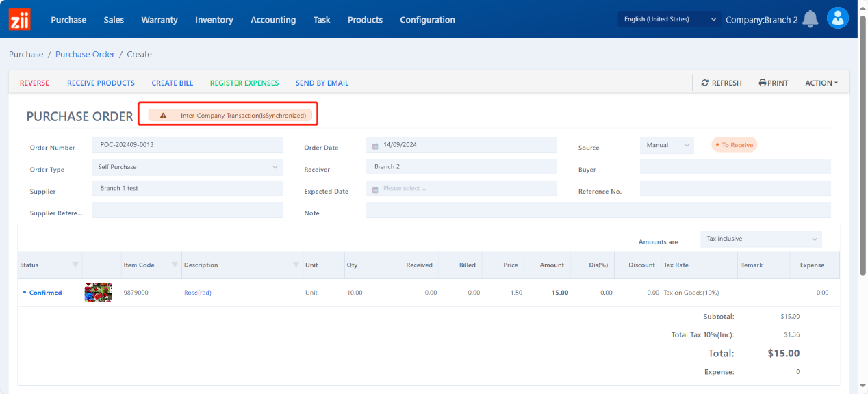Open the ACTION dropdown menu
The height and width of the screenshot is (394, 868).
point(821,83)
